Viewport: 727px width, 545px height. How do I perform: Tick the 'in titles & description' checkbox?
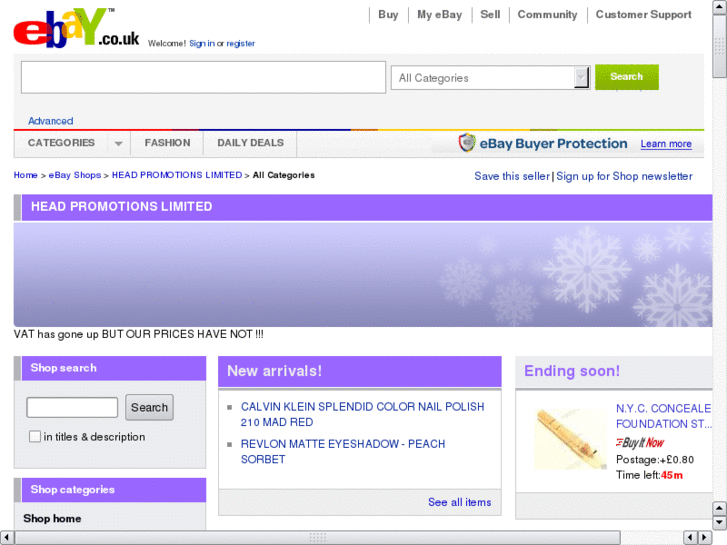[35, 436]
